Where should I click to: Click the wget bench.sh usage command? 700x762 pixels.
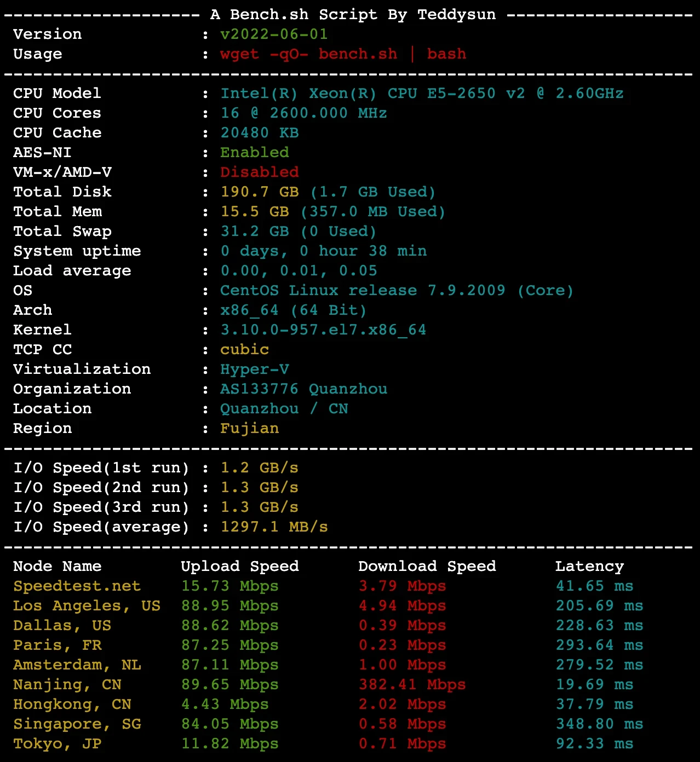343,54
